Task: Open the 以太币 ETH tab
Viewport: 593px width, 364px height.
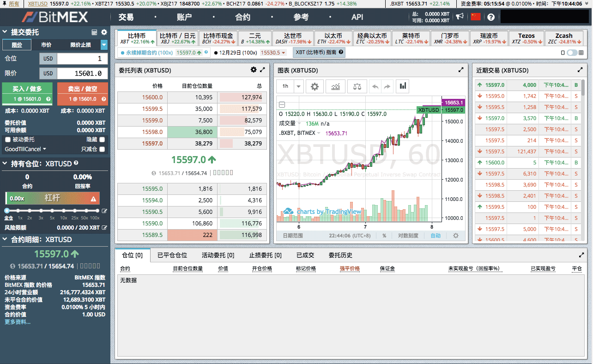Action: (x=333, y=38)
